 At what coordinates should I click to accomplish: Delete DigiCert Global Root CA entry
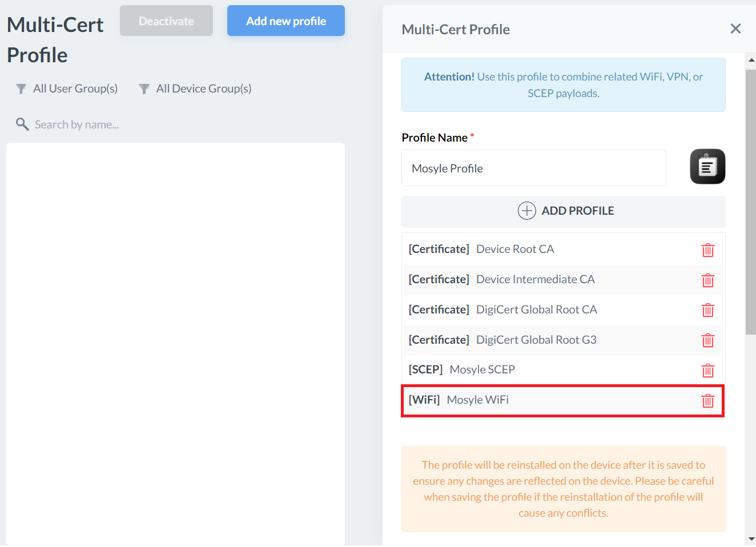point(707,310)
